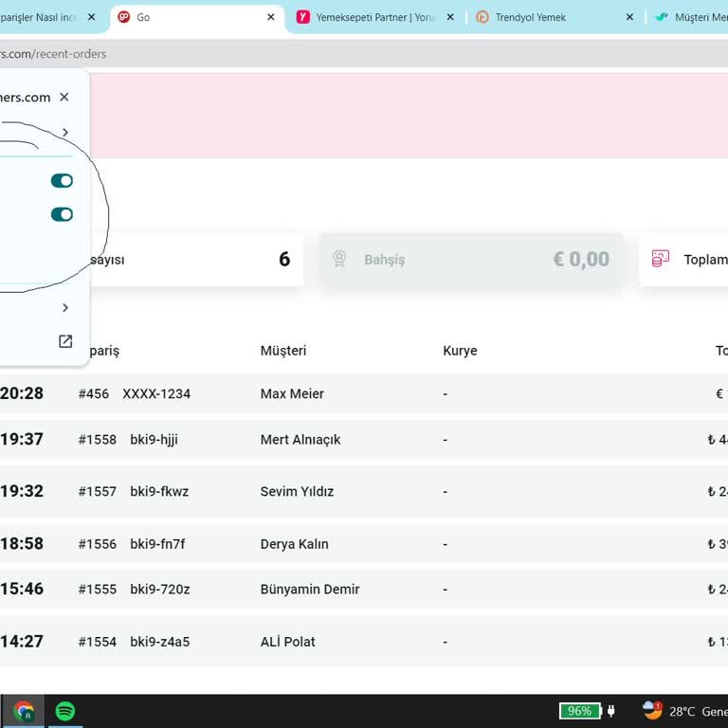Click the 14:27 order time
728x728 pixels.
click(x=22, y=641)
